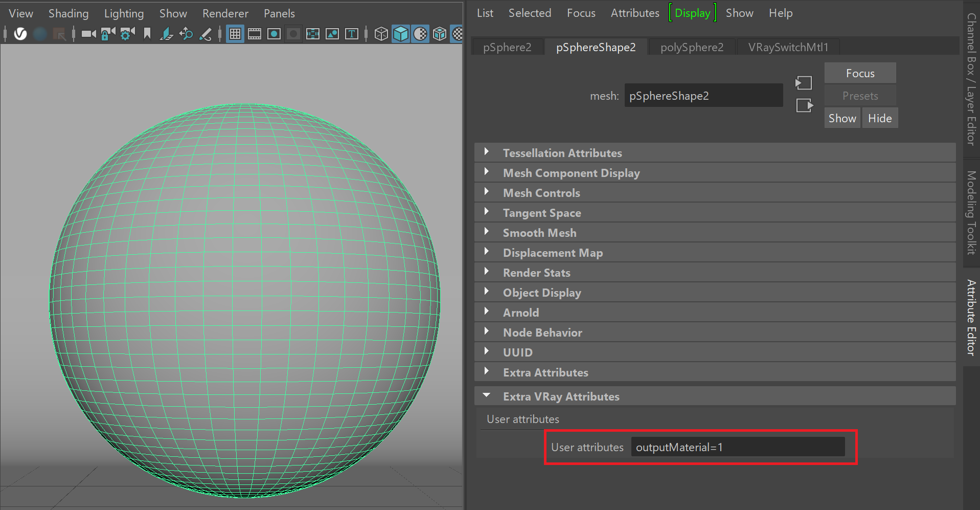The image size is (980, 510).
Task: Expand the UUID section
Action: pos(715,352)
